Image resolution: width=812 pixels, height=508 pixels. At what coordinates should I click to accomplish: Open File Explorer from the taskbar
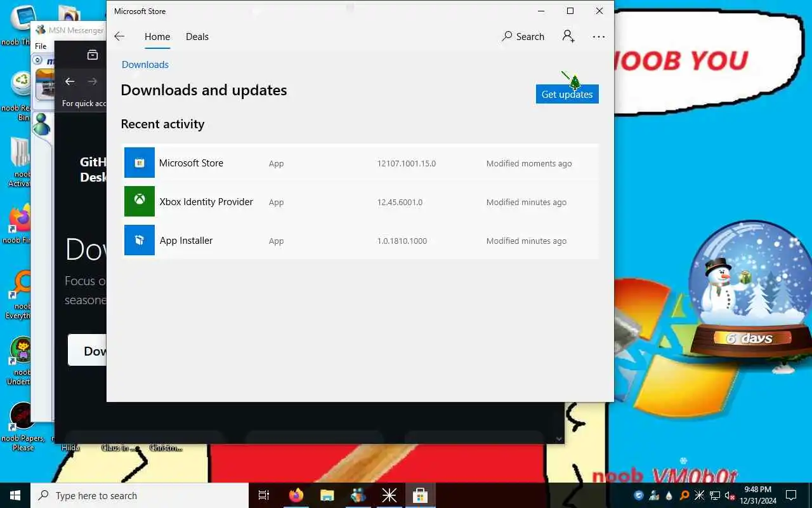coord(327,495)
